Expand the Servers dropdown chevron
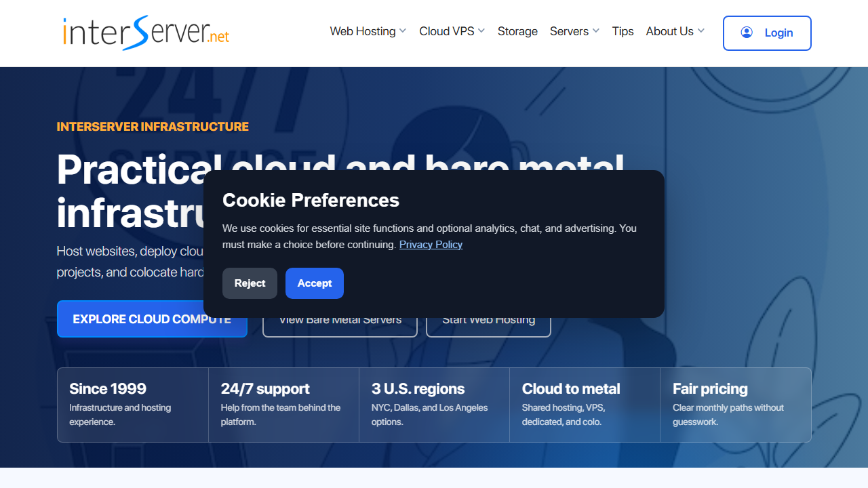Screen dimensions: 868x488 596,31
